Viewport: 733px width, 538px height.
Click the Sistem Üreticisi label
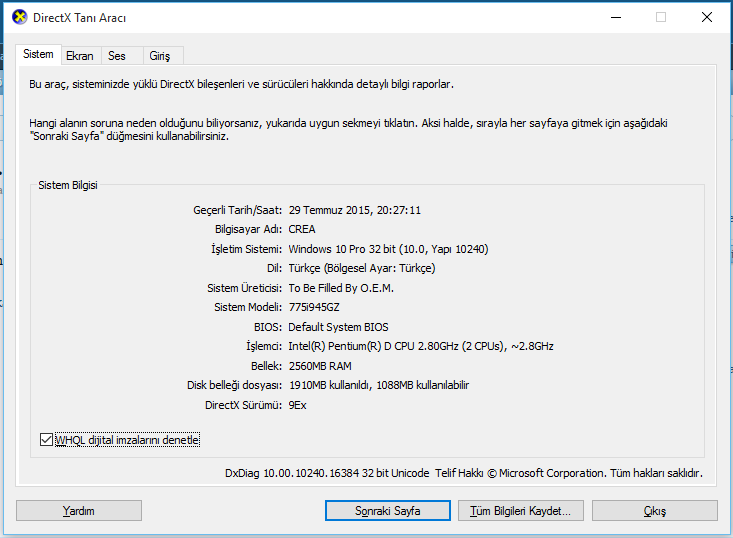[x=244, y=288]
